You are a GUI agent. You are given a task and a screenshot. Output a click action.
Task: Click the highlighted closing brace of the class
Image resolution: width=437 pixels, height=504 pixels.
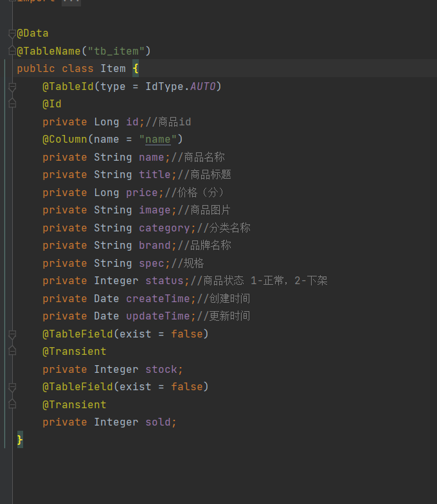click(x=20, y=440)
